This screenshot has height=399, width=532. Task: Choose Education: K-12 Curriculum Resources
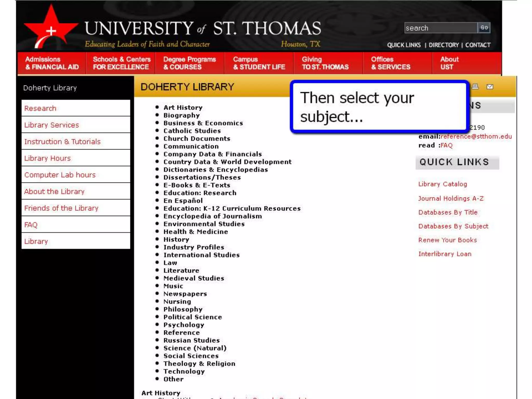(x=232, y=208)
